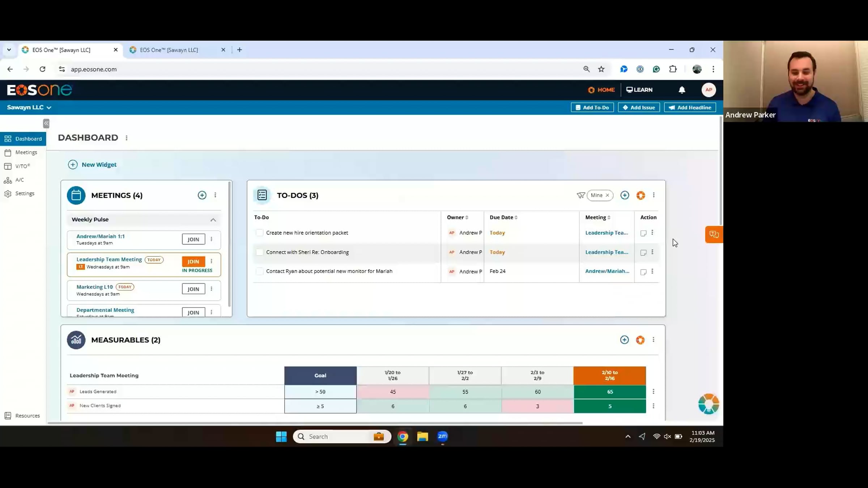Open Measurables widget three-dot menu
The image size is (868, 488).
653,340
